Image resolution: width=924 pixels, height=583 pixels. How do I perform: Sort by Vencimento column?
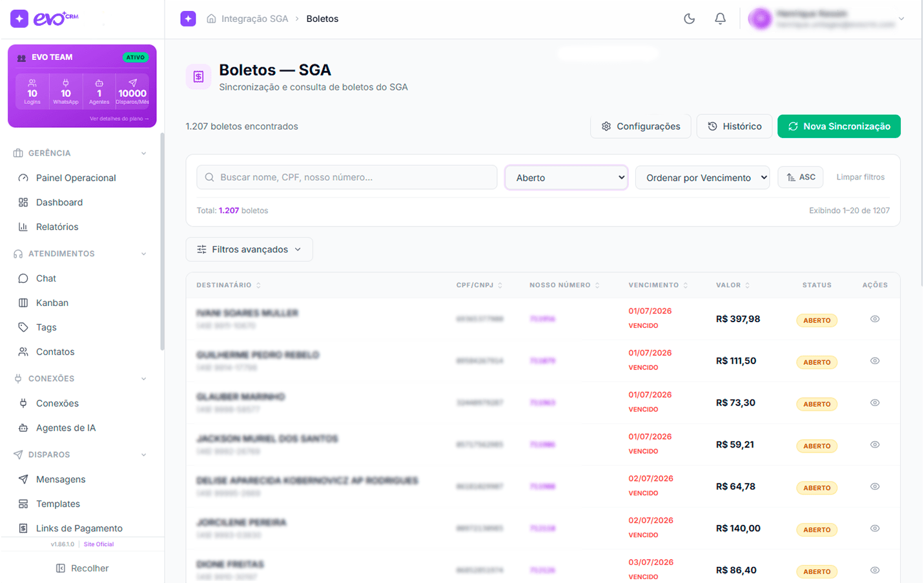pyautogui.click(x=658, y=285)
